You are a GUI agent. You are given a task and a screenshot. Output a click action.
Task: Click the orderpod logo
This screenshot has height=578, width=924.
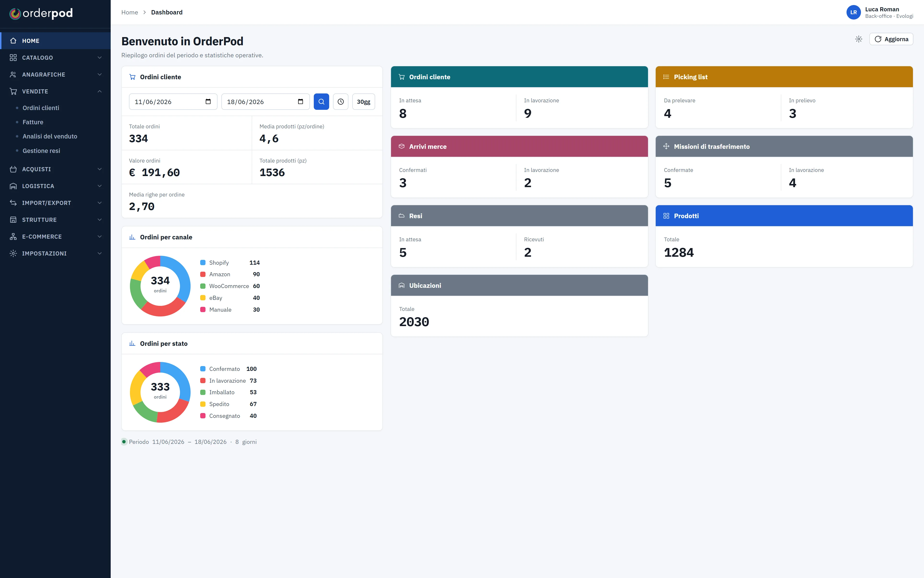(41, 13)
